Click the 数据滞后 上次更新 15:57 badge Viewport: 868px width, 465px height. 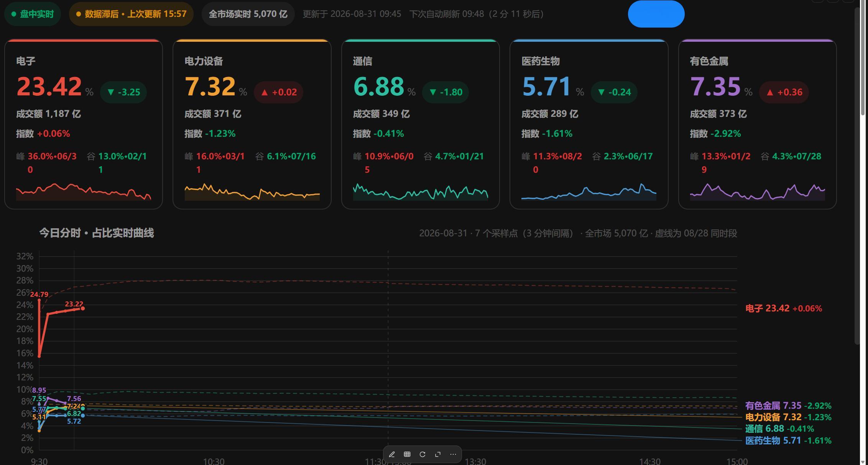click(131, 14)
